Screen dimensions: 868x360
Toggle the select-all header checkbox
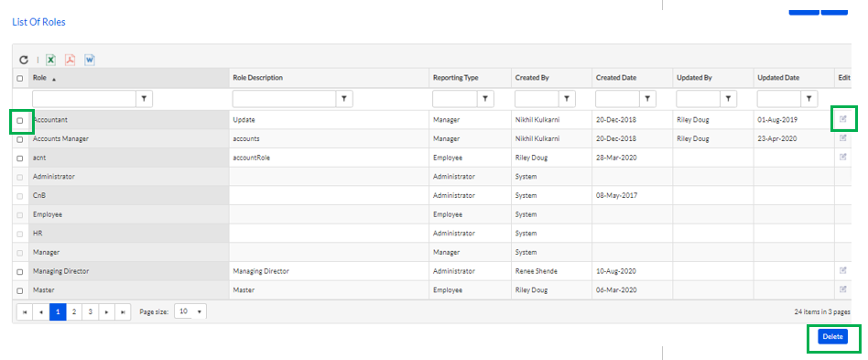pyautogui.click(x=20, y=78)
